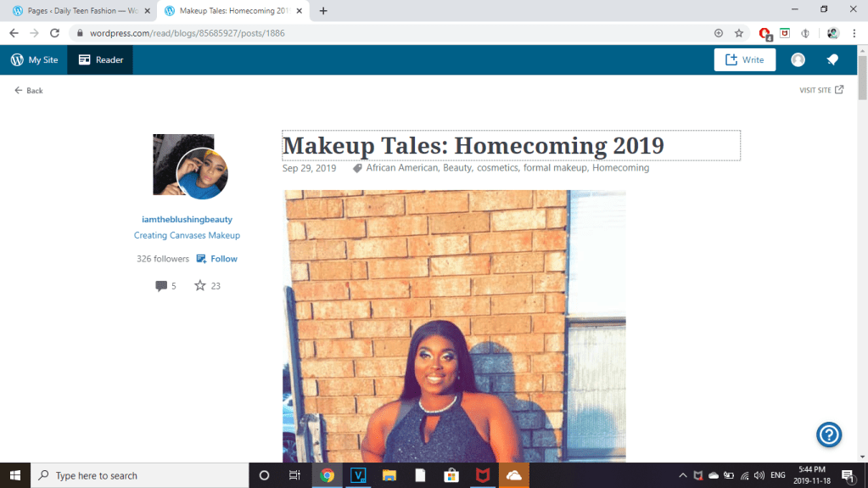Open Microsoft Store from the taskbar
Viewport: 868px width, 488px height.
click(x=452, y=475)
